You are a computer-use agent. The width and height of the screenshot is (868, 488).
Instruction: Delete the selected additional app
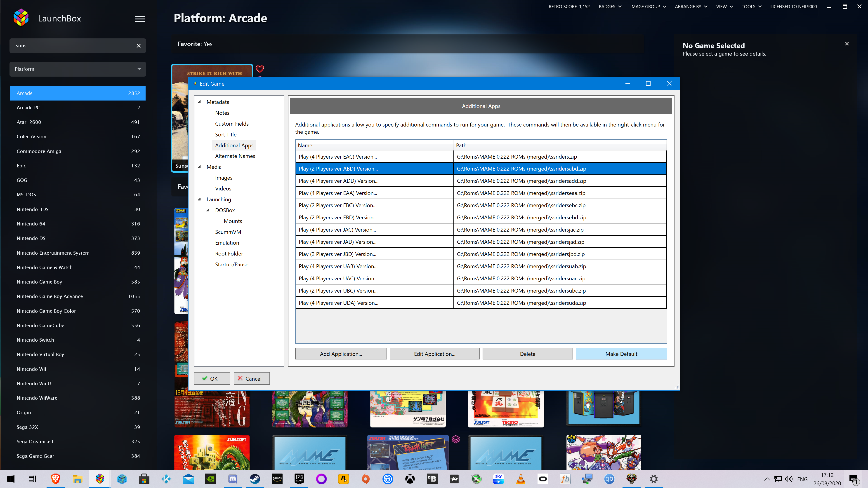(527, 354)
